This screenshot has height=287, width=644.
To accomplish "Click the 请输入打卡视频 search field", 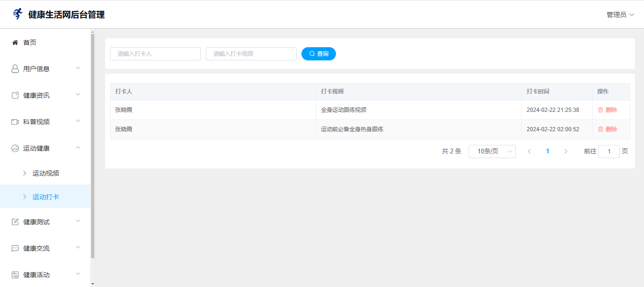I will [251, 54].
